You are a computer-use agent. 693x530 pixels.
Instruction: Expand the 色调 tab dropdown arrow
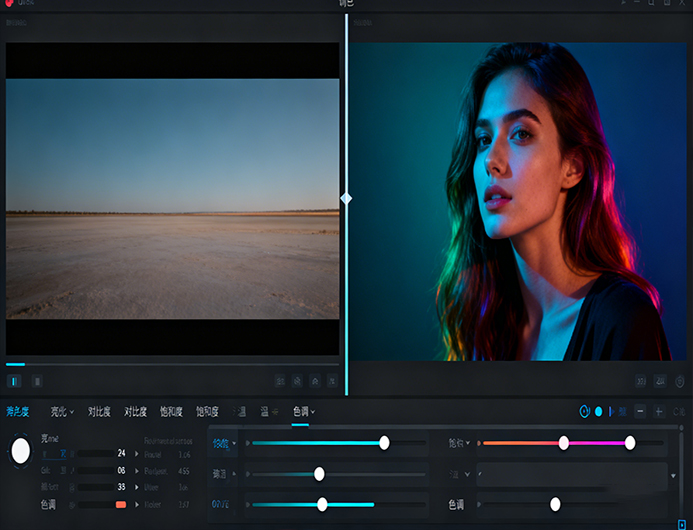click(313, 411)
